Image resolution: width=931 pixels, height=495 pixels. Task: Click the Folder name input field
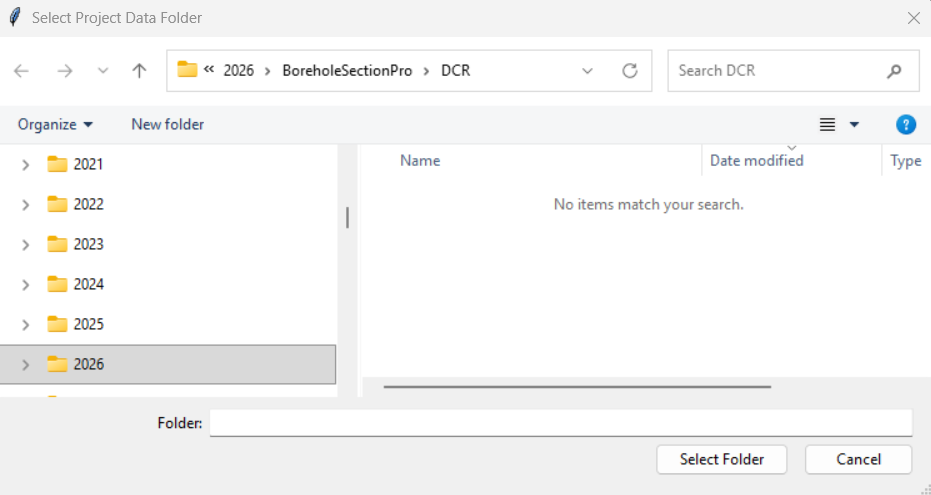[x=560, y=423]
